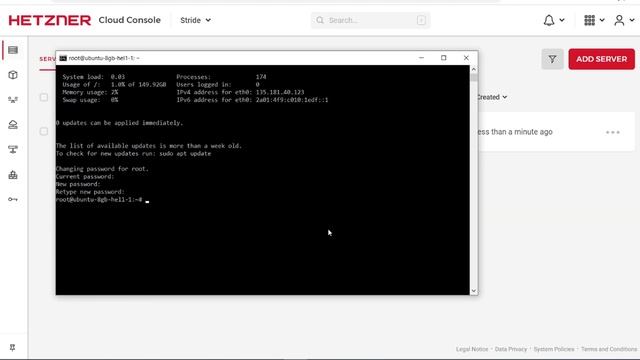
Task: Open the Firewalls sidebar icon
Action: tap(13, 175)
